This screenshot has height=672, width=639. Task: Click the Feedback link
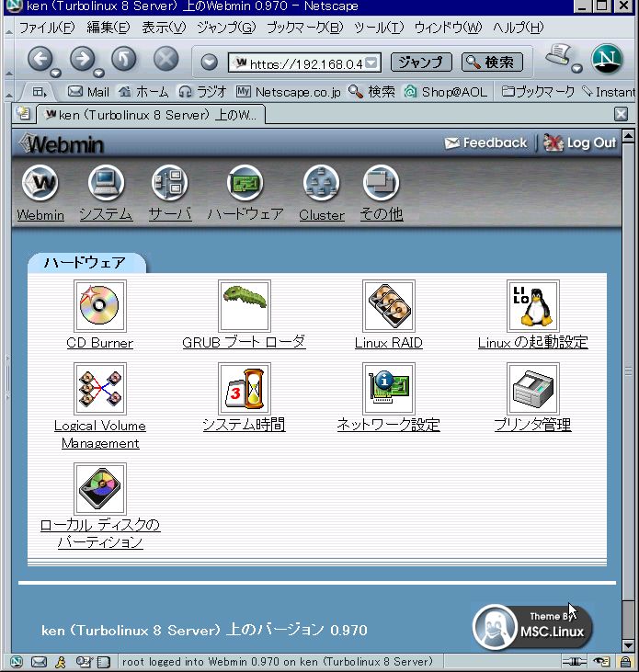(485, 142)
